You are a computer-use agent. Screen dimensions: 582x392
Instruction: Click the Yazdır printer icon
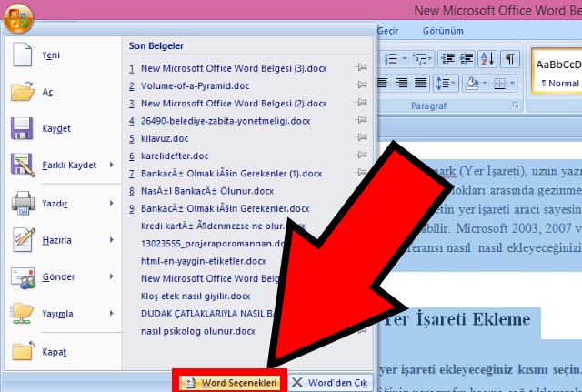[23, 203]
